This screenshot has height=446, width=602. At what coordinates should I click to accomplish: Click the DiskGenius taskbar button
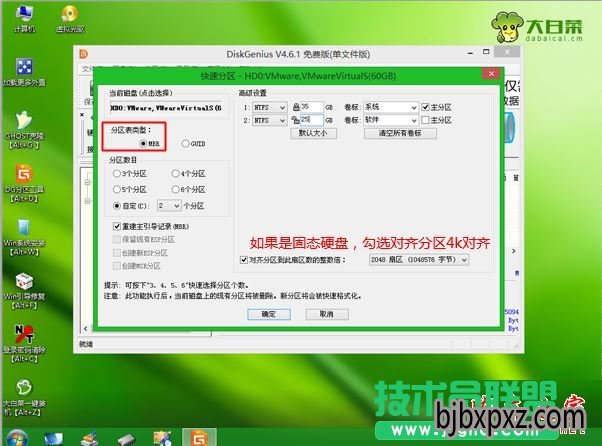point(199,438)
